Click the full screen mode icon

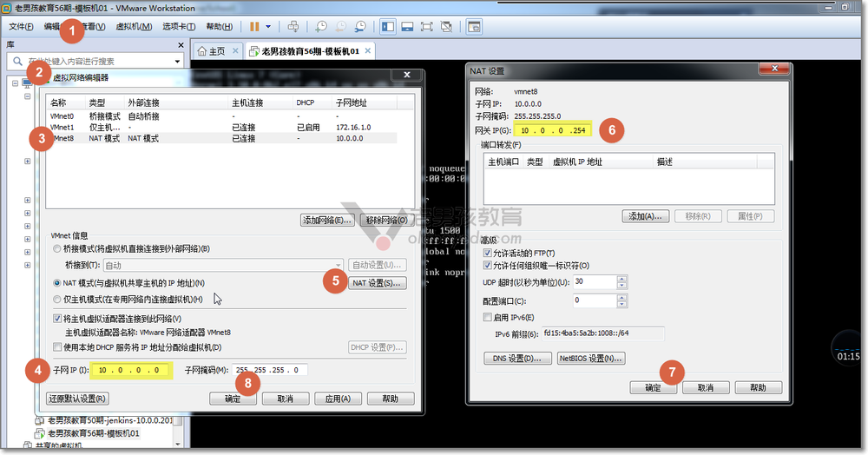(x=427, y=27)
